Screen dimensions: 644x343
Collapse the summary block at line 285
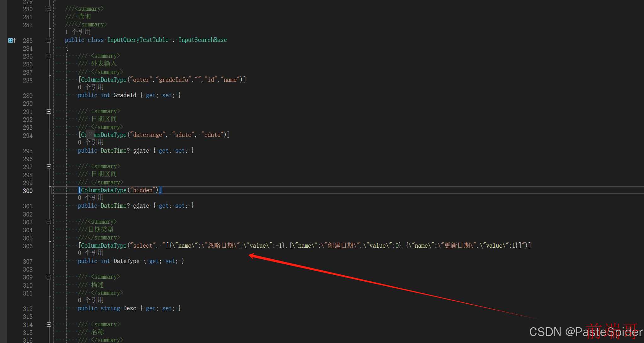[49, 56]
